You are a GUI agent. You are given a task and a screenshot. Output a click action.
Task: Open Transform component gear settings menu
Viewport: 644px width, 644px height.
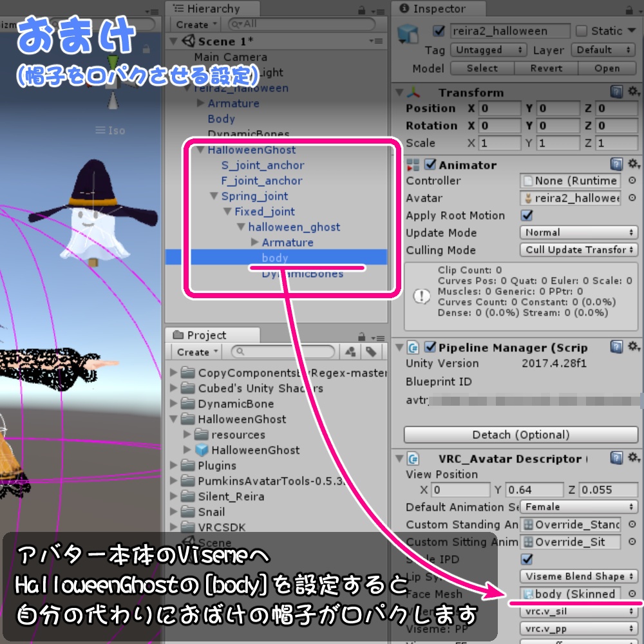click(633, 91)
